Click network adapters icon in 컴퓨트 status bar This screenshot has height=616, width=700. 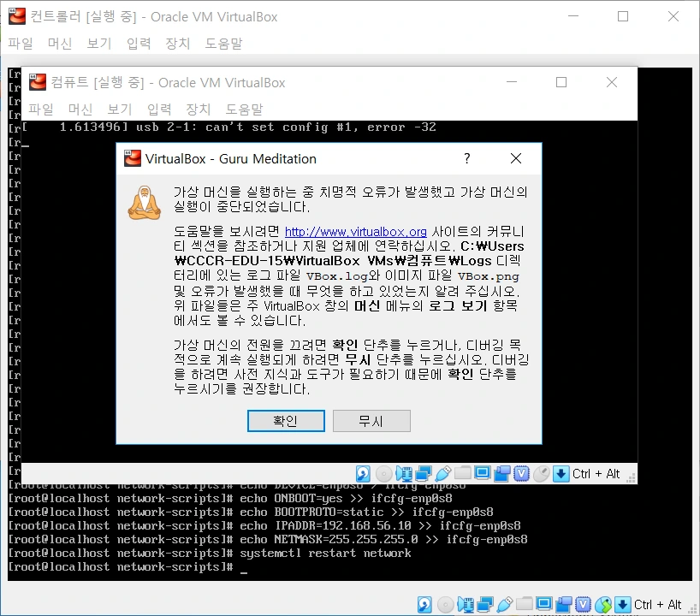click(x=424, y=474)
